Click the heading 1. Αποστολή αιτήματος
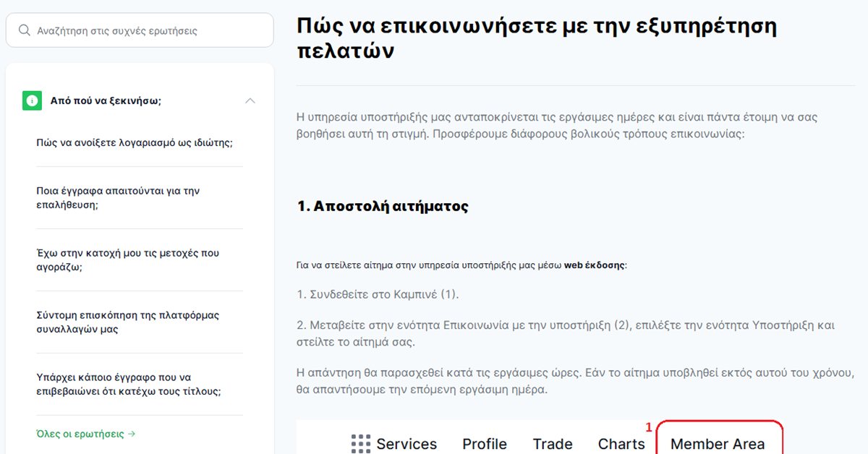This screenshot has width=868, height=454. point(383,206)
